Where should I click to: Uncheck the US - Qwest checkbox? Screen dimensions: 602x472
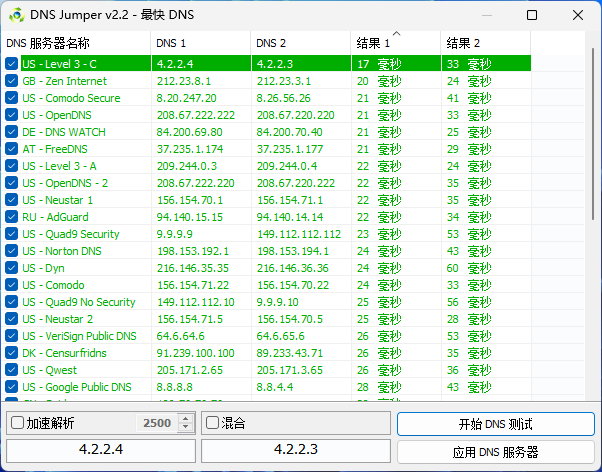[12, 370]
